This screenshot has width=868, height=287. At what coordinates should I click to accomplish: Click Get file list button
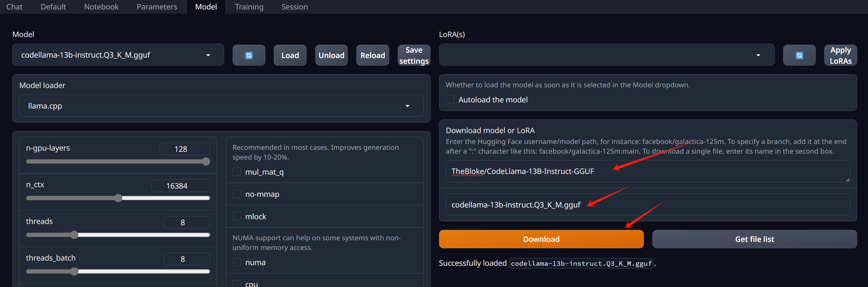pos(754,239)
